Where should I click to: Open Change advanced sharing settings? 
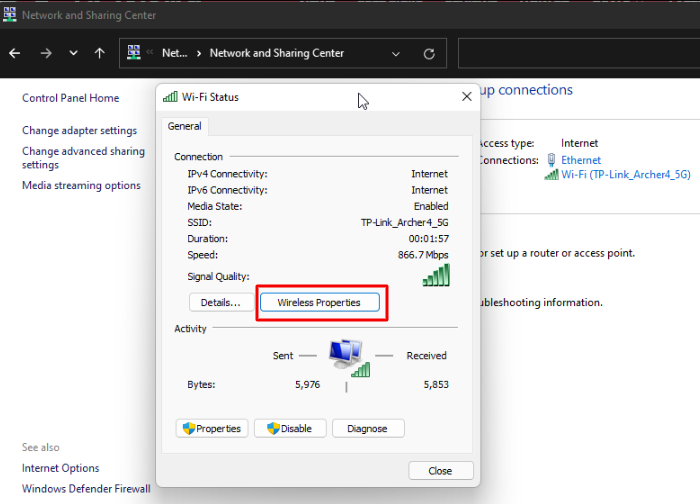(83, 158)
